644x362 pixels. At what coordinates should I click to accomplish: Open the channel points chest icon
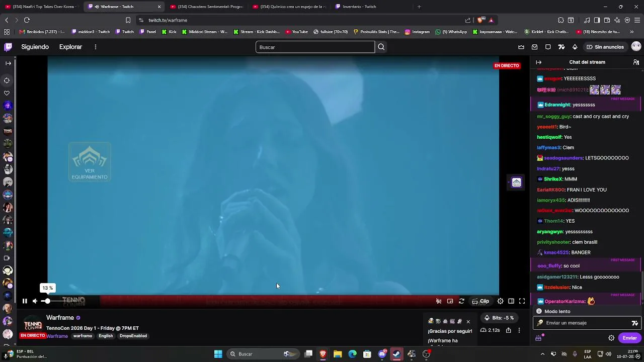click(x=538, y=338)
